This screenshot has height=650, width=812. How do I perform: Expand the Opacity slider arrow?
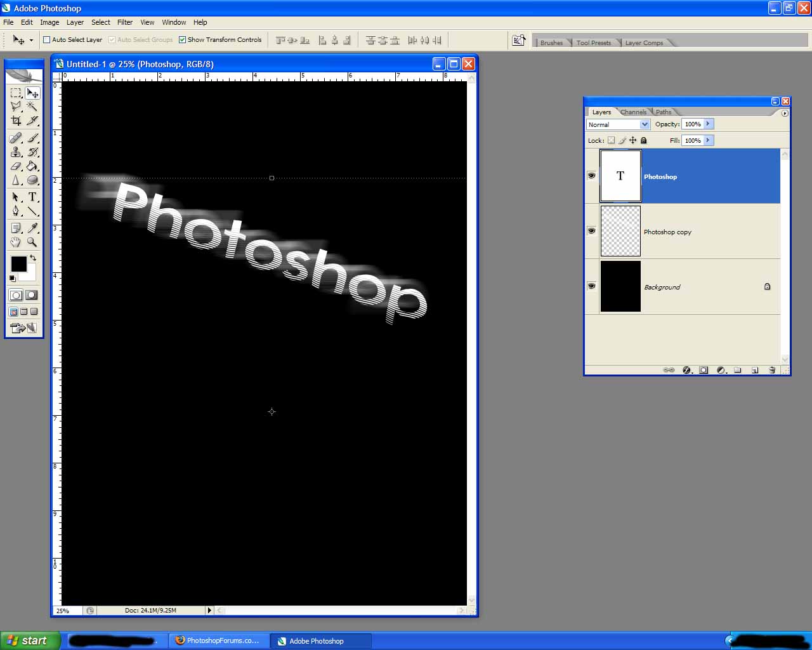tap(708, 124)
